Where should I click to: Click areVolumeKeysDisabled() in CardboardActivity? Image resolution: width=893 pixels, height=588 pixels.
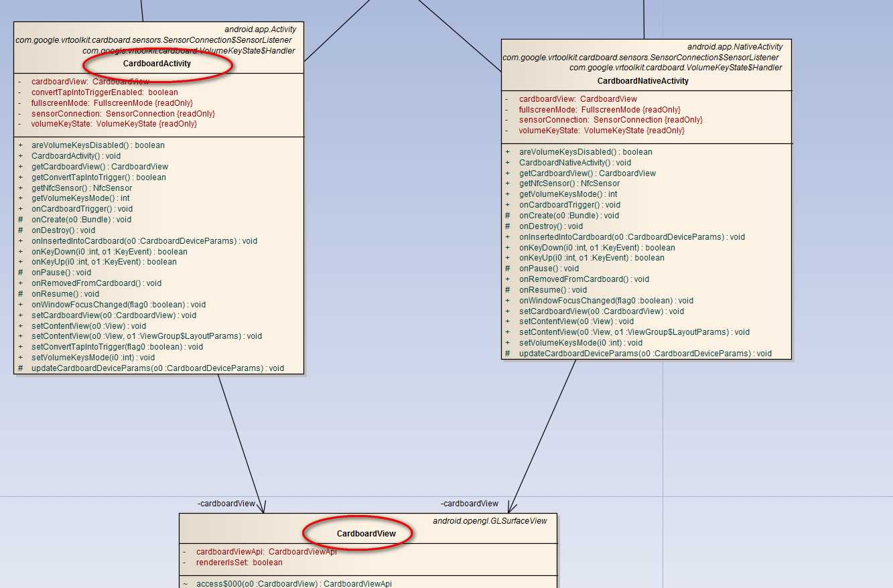click(x=98, y=145)
